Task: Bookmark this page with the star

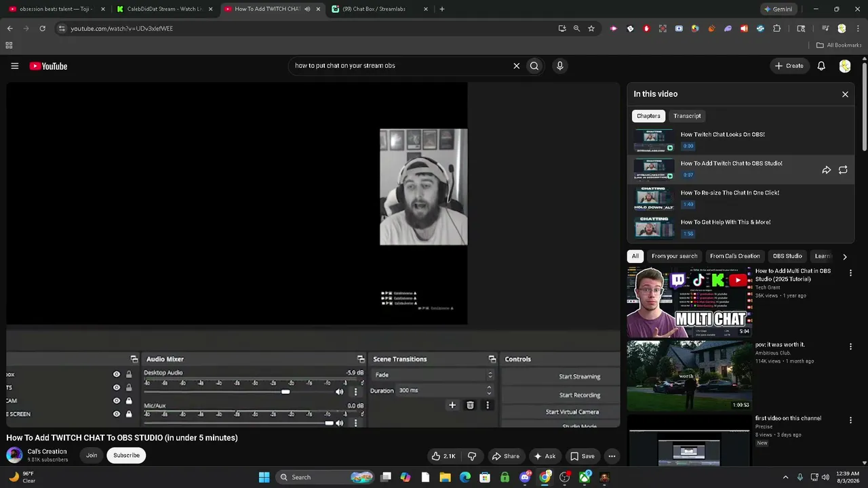Action: (x=591, y=28)
